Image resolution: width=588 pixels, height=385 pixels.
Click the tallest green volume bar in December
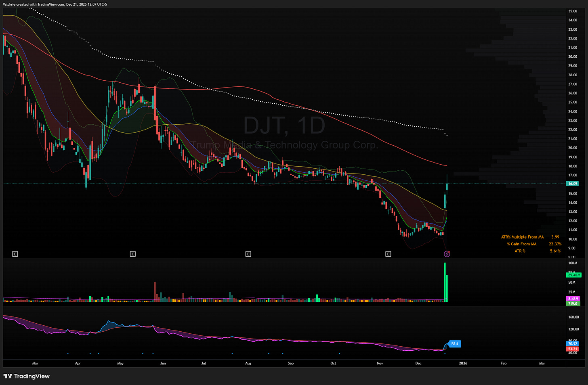[x=445, y=282]
